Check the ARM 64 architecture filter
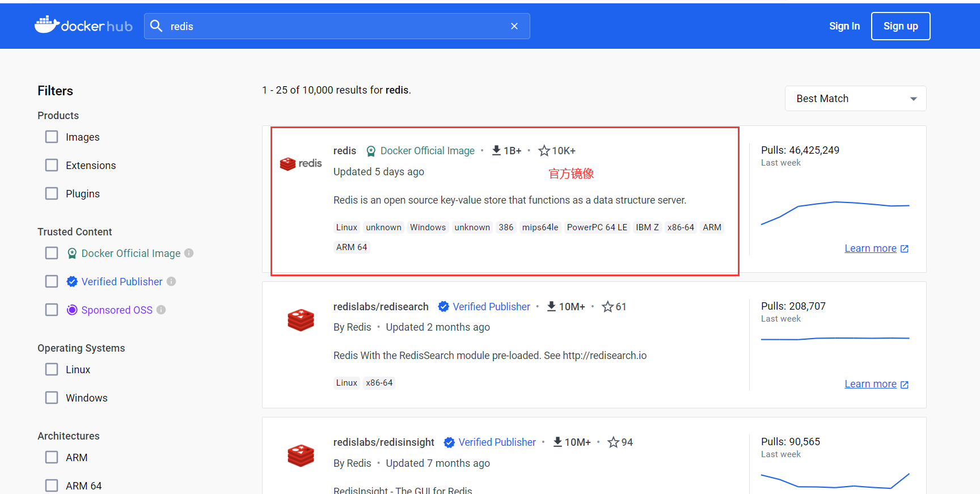The width and height of the screenshot is (980, 494). coord(52,486)
